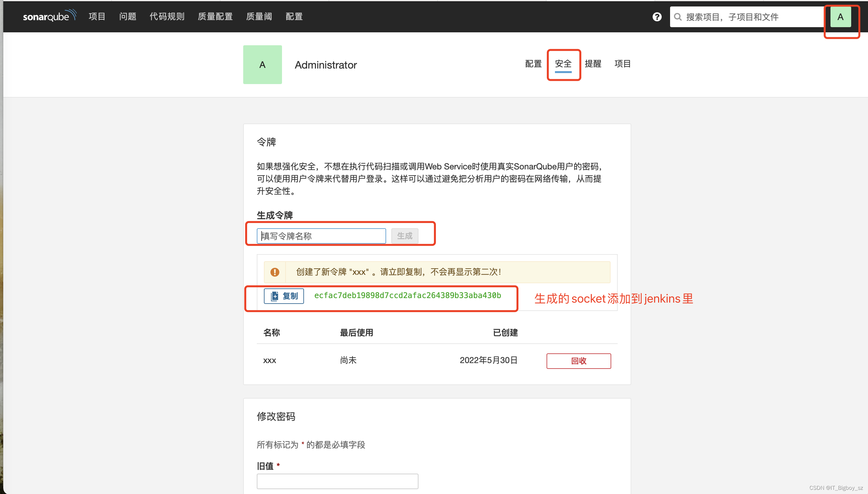Switch to the profile 配置 tab
868x494 pixels.
[x=533, y=63]
